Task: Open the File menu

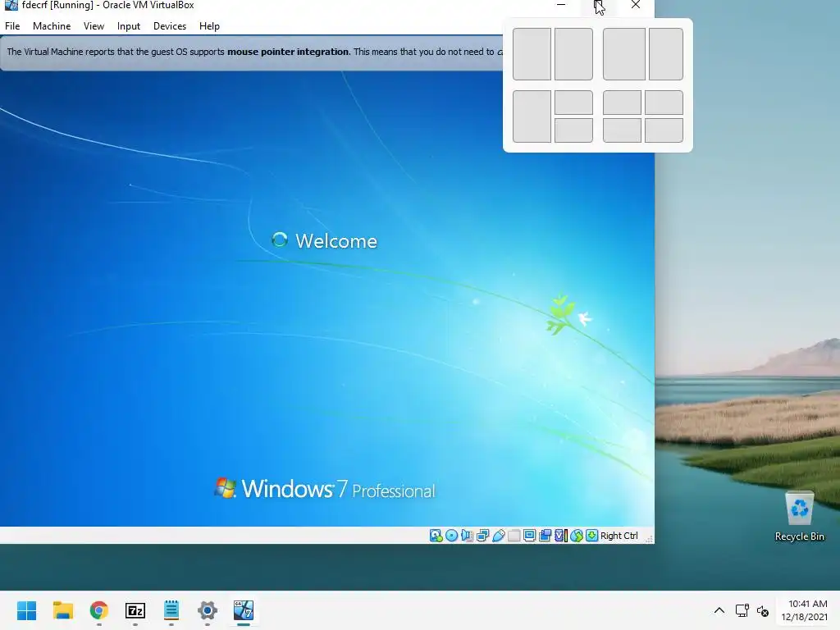Action: 12,26
